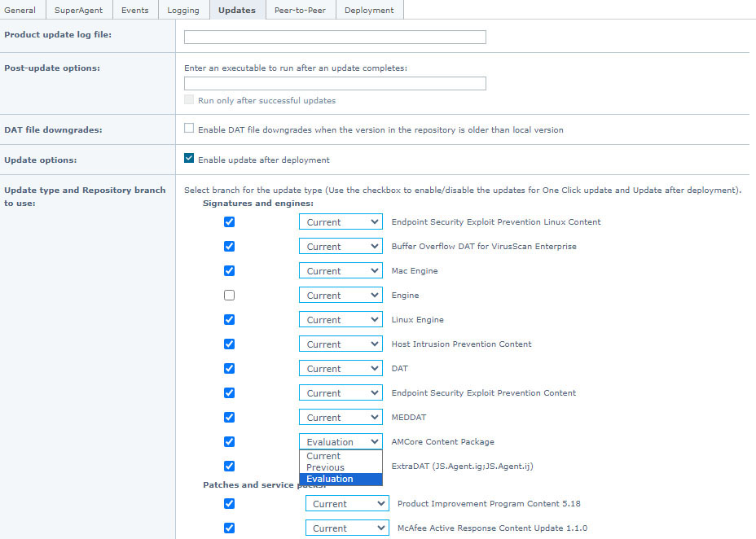Uncheck the MEDDAT checkbox

(x=229, y=417)
